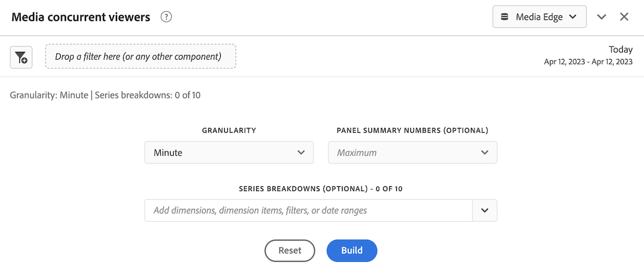Click the blue Build button
Screen dimensions: 644x273
[x=351, y=251]
